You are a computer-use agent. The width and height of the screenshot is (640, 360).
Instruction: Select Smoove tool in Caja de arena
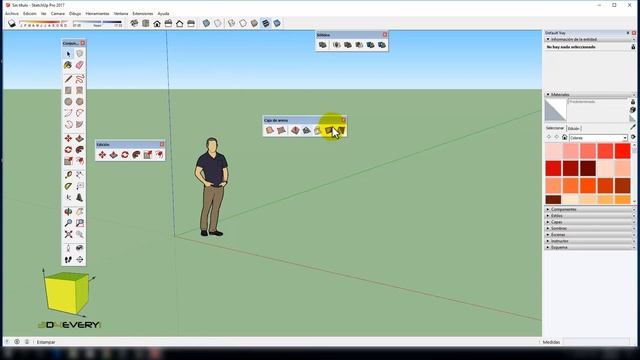[295, 130]
